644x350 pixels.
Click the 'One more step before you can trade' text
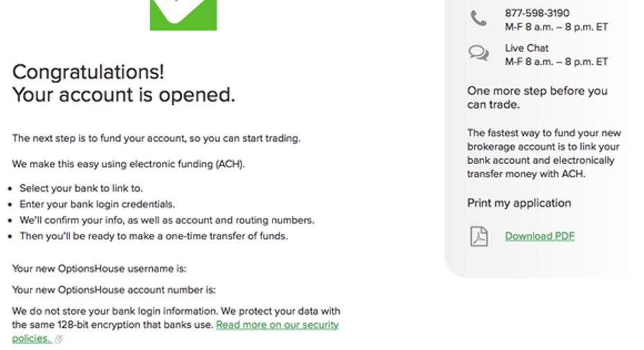[537, 98]
